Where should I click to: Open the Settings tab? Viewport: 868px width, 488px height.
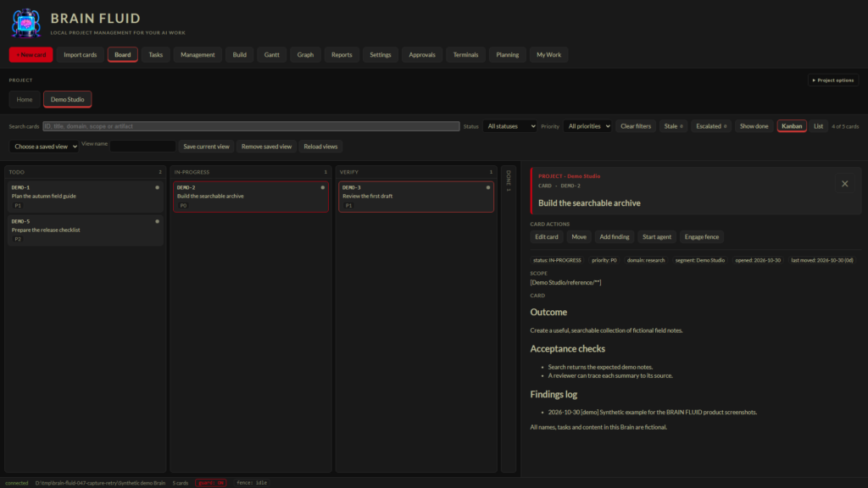(381, 55)
